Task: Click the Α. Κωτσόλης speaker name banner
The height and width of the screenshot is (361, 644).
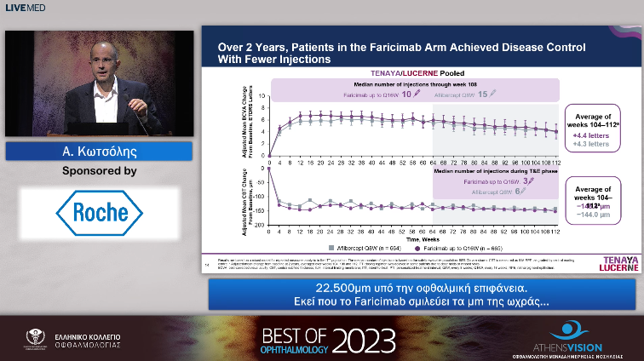Action: coord(100,152)
